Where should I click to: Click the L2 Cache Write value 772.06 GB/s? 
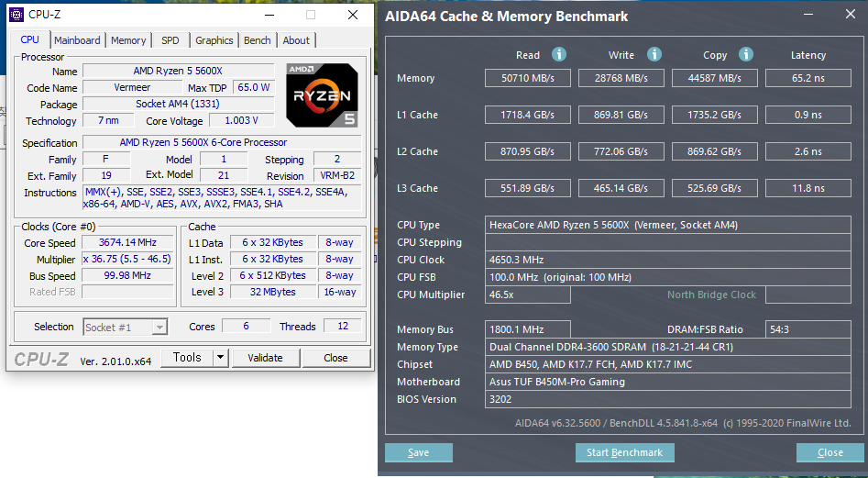tap(621, 151)
